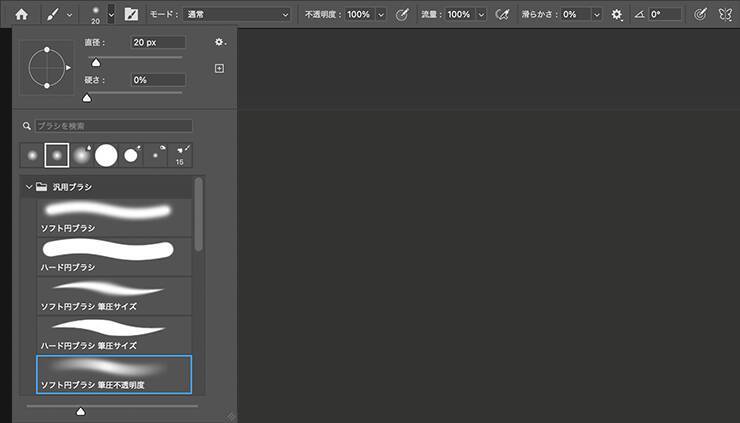Select first recent soft round brush thumbnail
Screen dimensions: 740x423
32,155
